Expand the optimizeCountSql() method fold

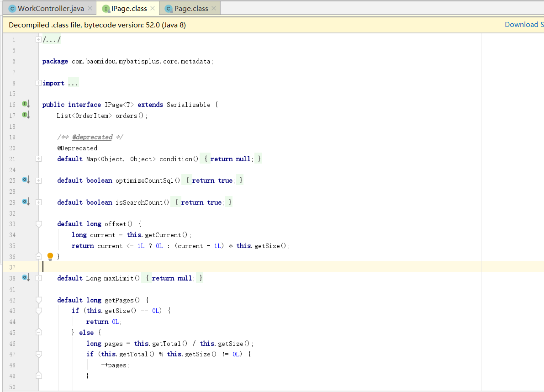pyautogui.click(x=38, y=180)
